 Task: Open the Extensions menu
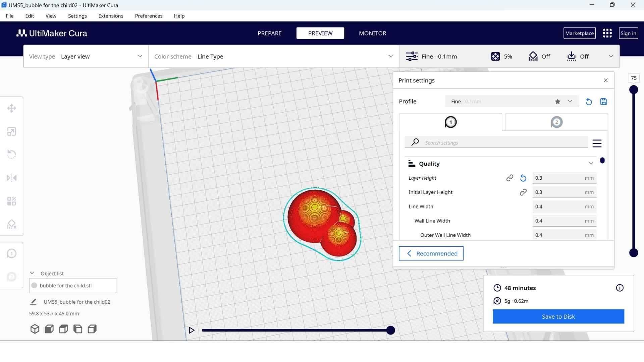pyautogui.click(x=111, y=16)
